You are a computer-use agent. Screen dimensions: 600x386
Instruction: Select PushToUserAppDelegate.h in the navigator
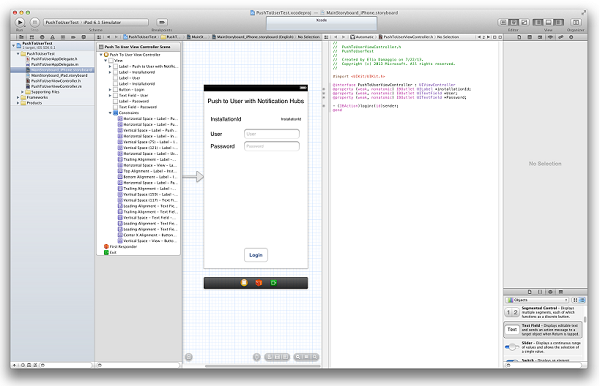click(54, 59)
